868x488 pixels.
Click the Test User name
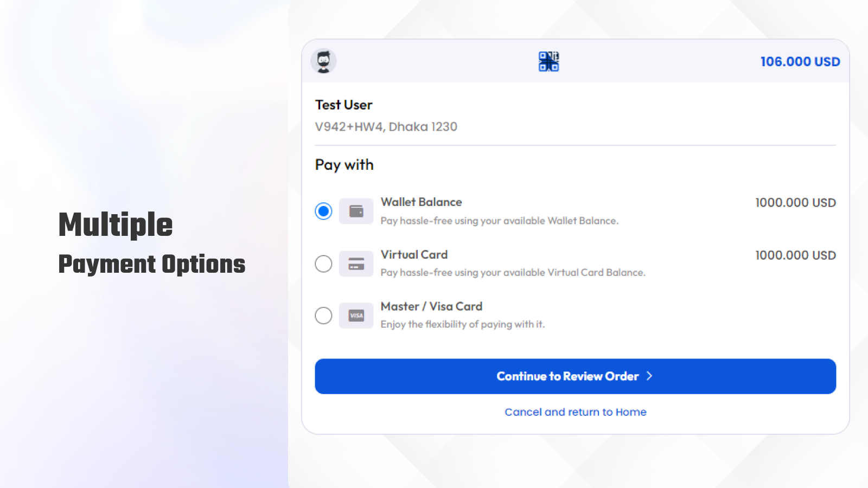tap(343, 105)
